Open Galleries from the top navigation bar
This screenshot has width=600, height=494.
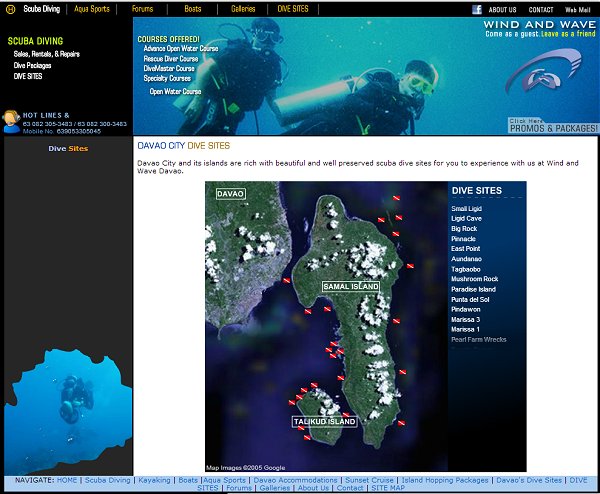(243, 9)
